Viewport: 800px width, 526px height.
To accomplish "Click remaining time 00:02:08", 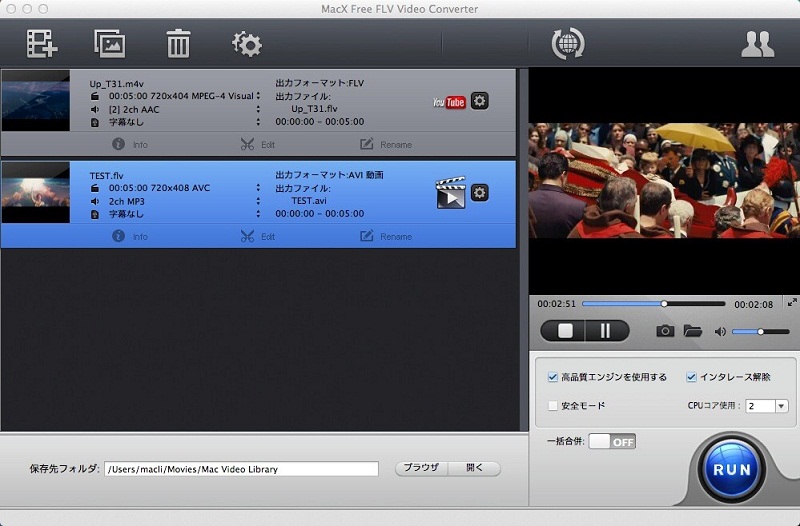I will [754, 304].
